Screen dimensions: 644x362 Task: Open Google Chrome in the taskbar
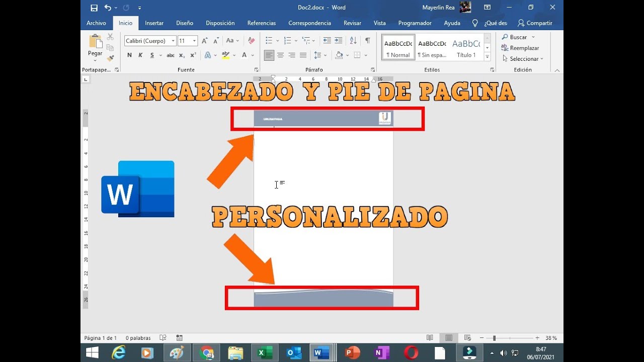206,353
